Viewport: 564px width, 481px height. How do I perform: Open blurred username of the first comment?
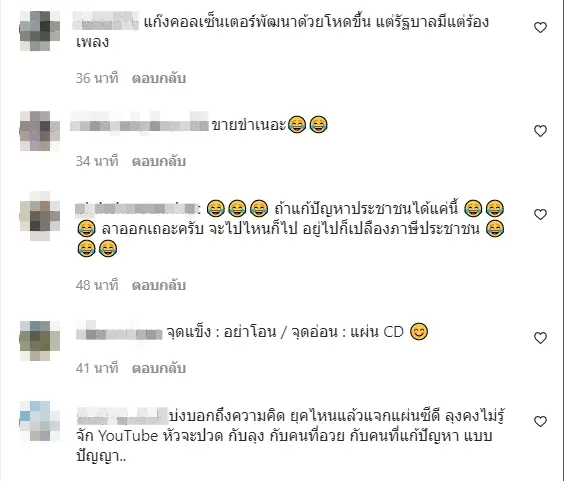point(105,21)
